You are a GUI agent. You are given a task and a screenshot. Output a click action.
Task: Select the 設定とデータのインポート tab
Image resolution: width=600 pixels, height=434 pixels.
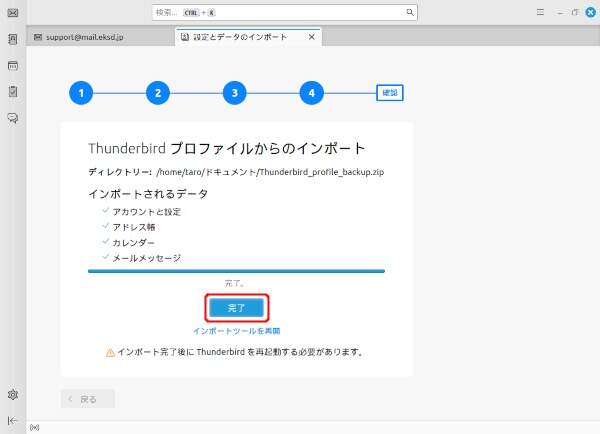click(x=248, y=37)
